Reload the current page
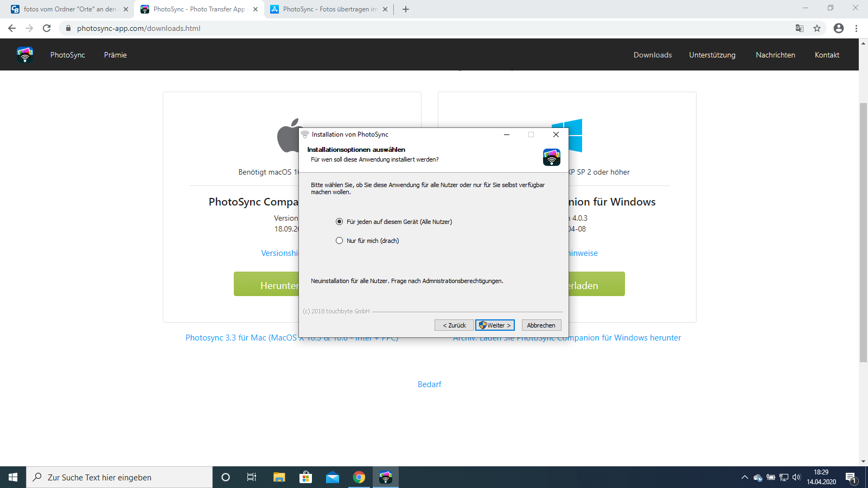The image size is (868, 488). pyautogui.click(x=47, y=28)
